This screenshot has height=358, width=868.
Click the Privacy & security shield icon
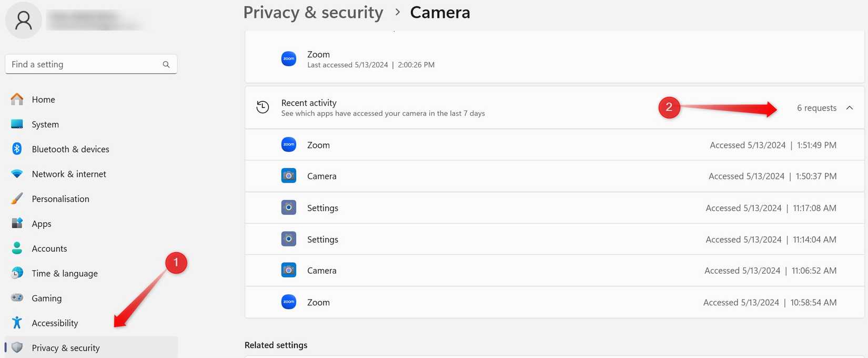[x=17, y=347]
